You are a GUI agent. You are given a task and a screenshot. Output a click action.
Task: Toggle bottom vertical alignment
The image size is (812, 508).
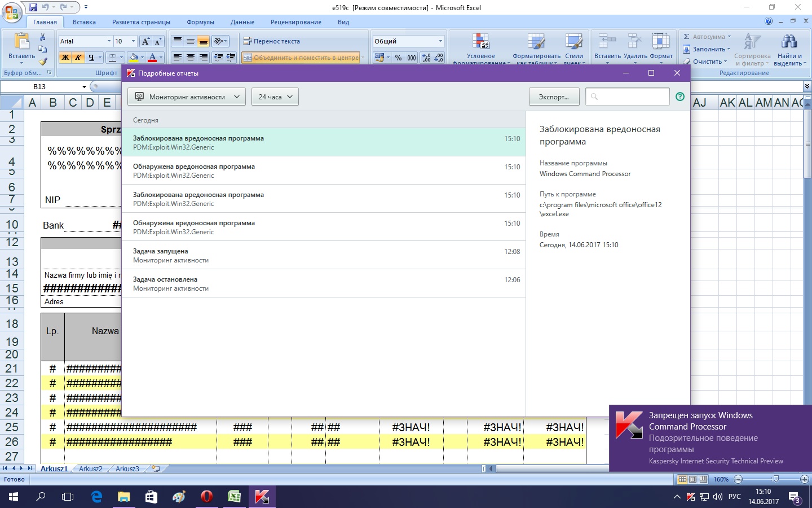204,41
